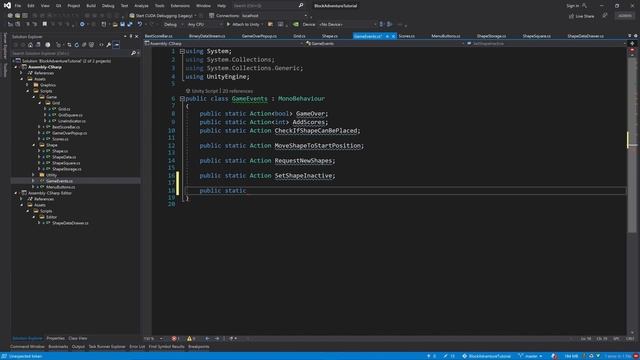This screenshot has height=360, width=640.
Task: Open the Debug menu
Action: point(108,6)
